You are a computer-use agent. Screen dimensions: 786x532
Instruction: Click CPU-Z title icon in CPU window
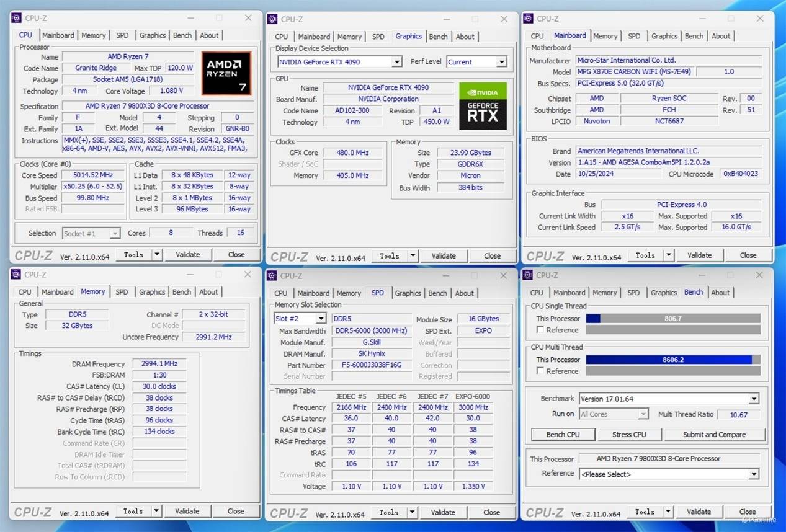(16, 18)
